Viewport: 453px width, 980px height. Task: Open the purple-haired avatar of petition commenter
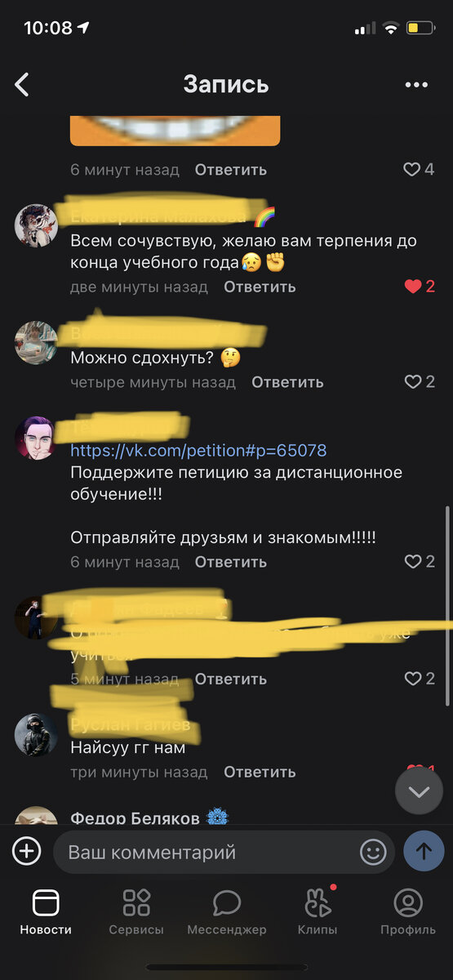pyautogui.click(x=36, y=437)
